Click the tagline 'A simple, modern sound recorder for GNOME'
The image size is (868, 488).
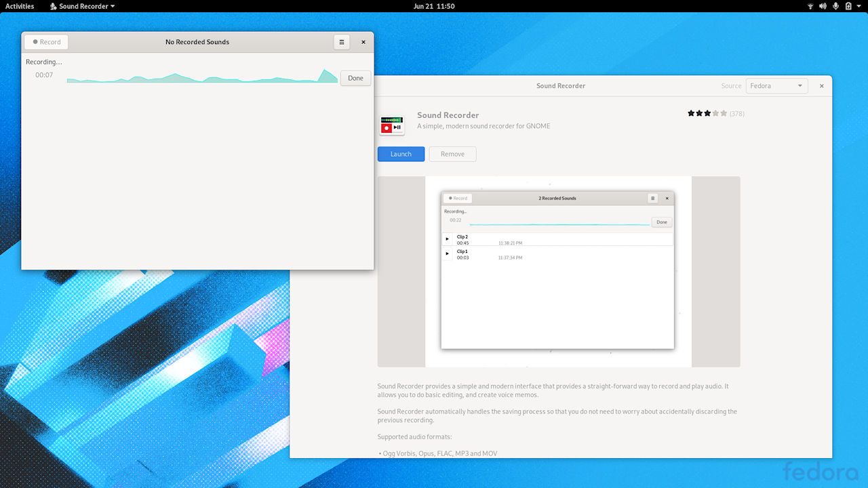(484, 126)
